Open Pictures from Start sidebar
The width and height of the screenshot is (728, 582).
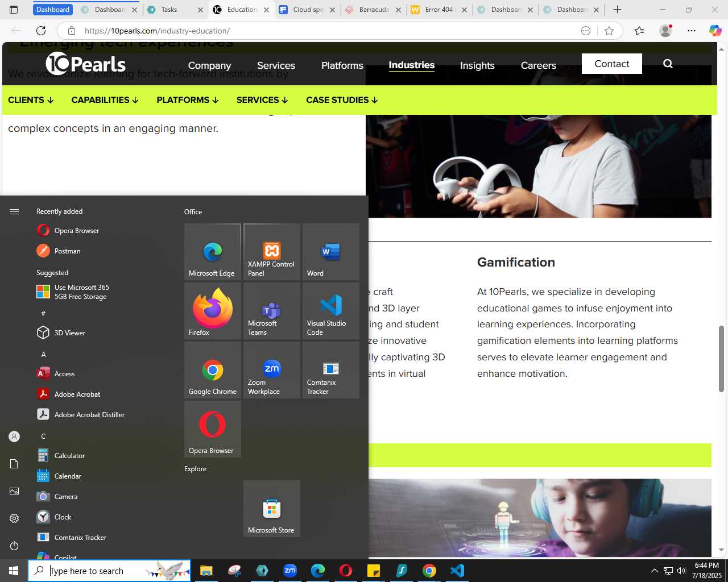tap(14, 491)
